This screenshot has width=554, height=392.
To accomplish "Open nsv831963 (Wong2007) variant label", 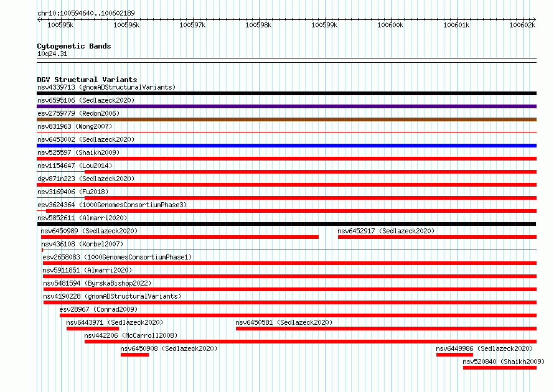I will tap(75, 126).
